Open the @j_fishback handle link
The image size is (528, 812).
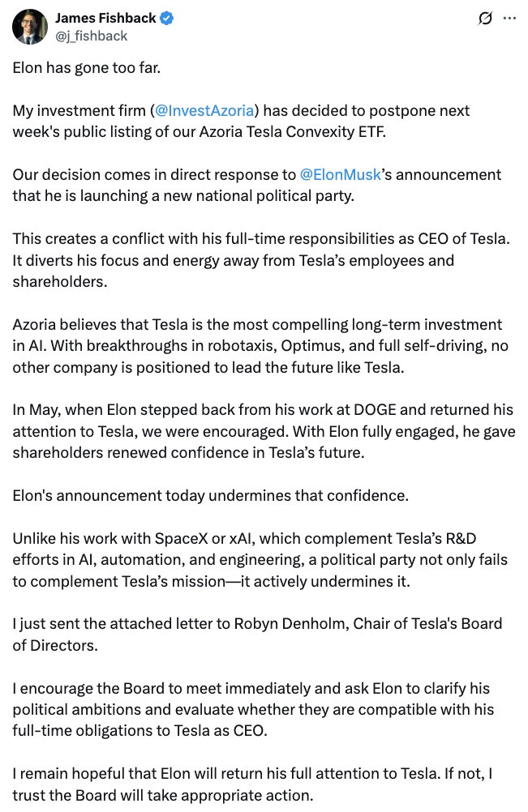click(91, 36)
